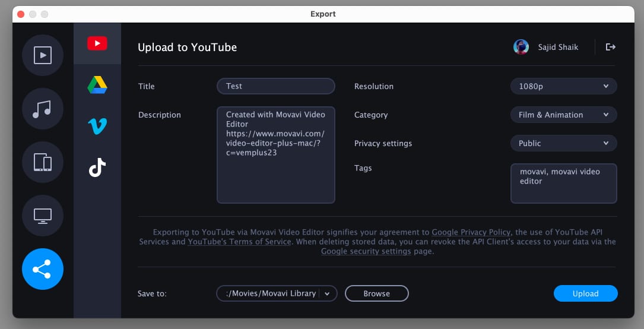Viewport: 644px width, 329px height.
Task: Click the Category label
Action: point(371,115)
